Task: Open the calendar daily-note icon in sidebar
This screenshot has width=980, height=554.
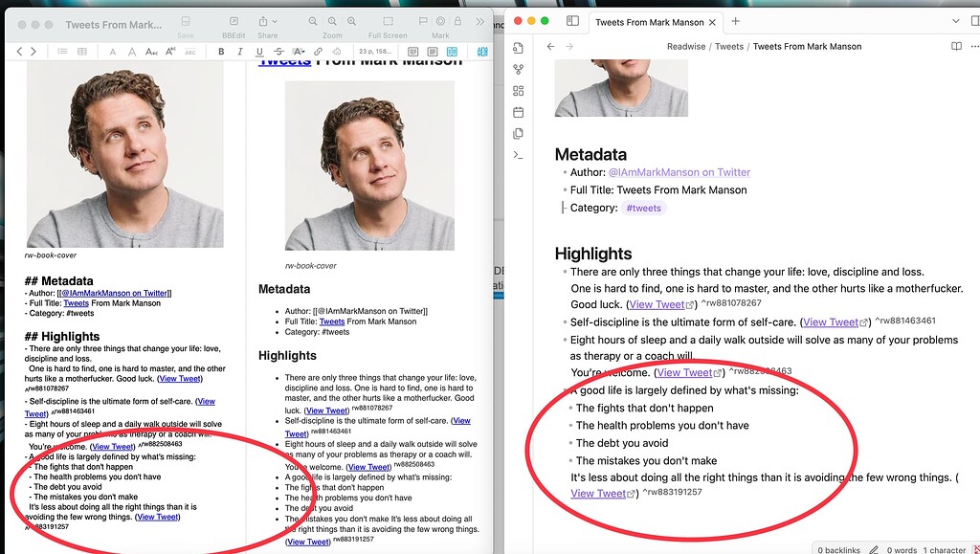Action: [517, 110]
